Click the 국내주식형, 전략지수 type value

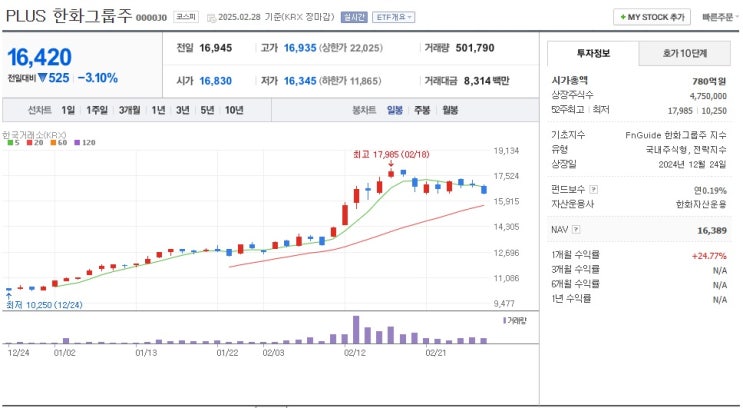686,150
